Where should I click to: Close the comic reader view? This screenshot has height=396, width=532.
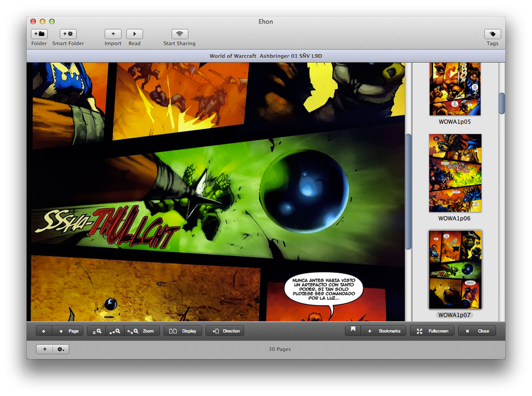pos(477,331)
